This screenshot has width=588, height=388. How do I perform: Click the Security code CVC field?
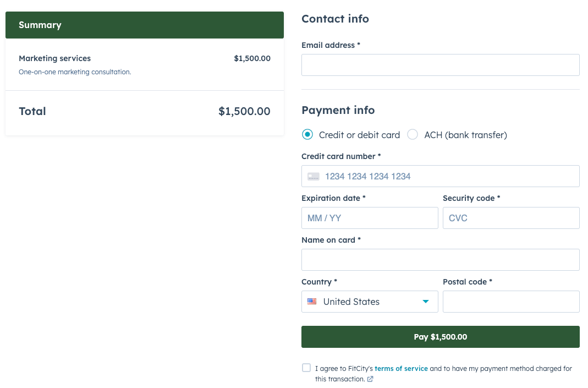pos(511,218)
